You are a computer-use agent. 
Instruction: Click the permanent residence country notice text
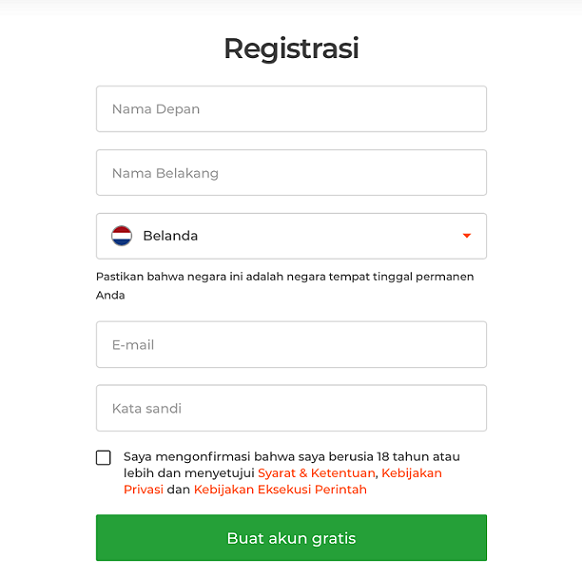point(285,286)
